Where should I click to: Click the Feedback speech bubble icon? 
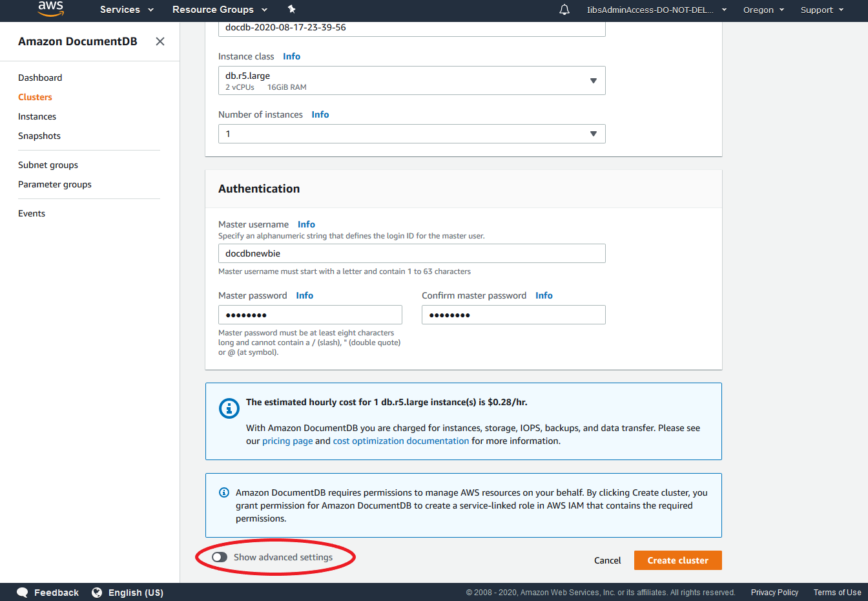22,592
